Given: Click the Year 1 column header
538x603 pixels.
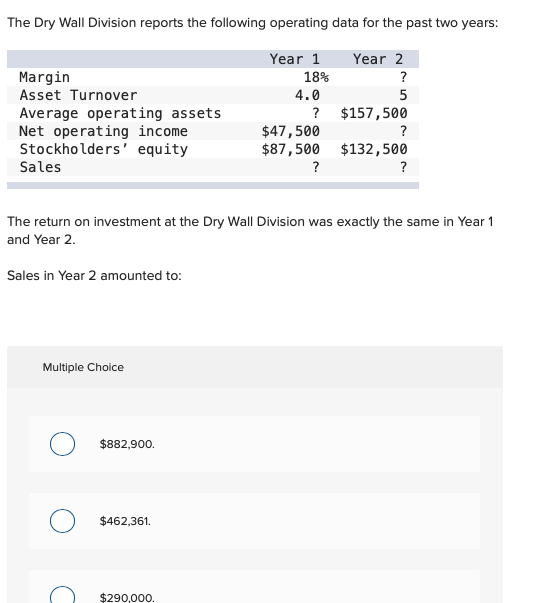Looking at the screenshot, I should 295,59.
